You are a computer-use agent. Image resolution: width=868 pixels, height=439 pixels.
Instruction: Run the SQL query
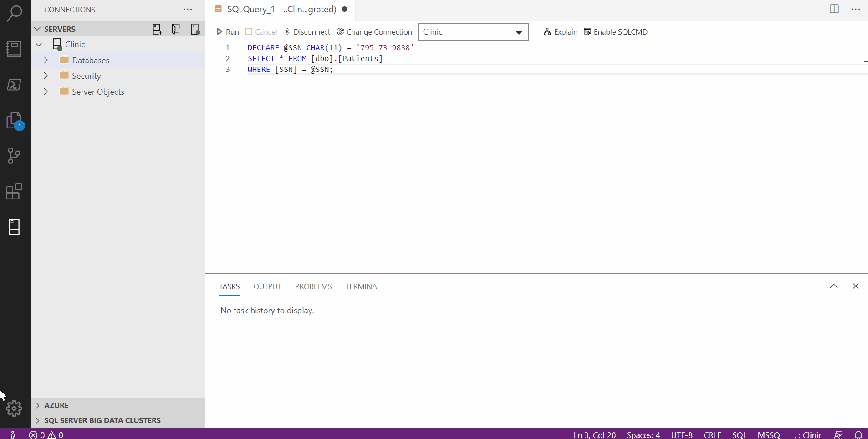tap(228, 31)
